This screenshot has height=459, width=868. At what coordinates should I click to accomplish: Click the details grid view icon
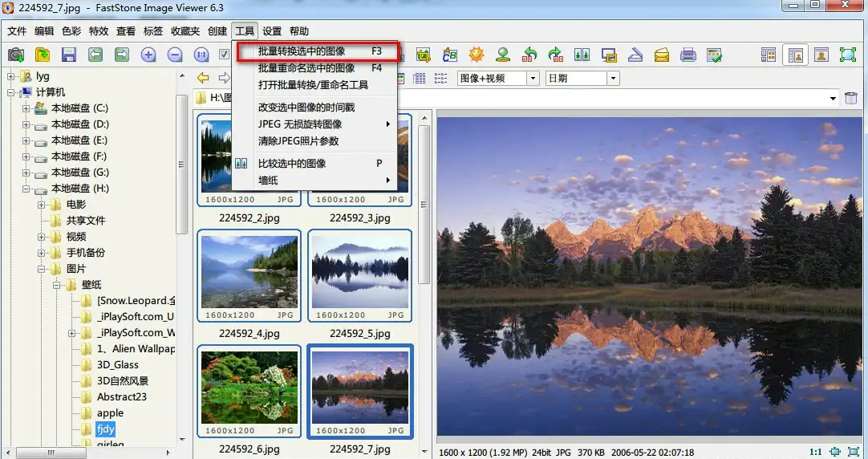coord(420,79)
